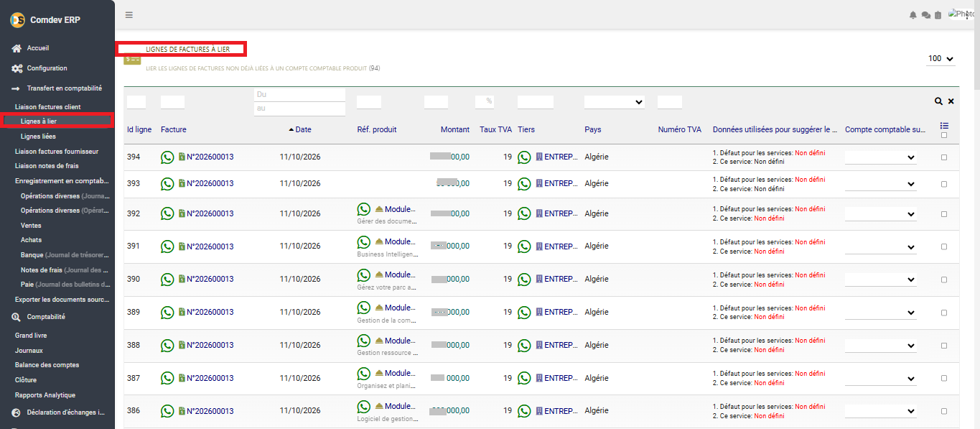This screenshot has height=429, width=980.
Task: Sort by the Montant column header
Action: 455,129
